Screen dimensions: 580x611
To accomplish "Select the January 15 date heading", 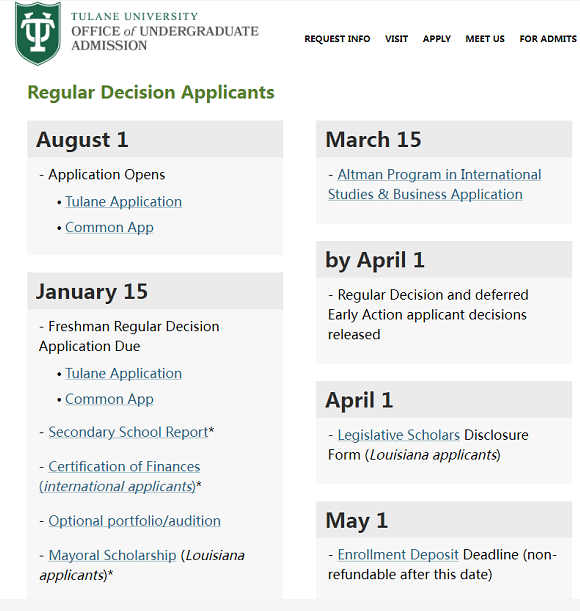I will [92, 291].
